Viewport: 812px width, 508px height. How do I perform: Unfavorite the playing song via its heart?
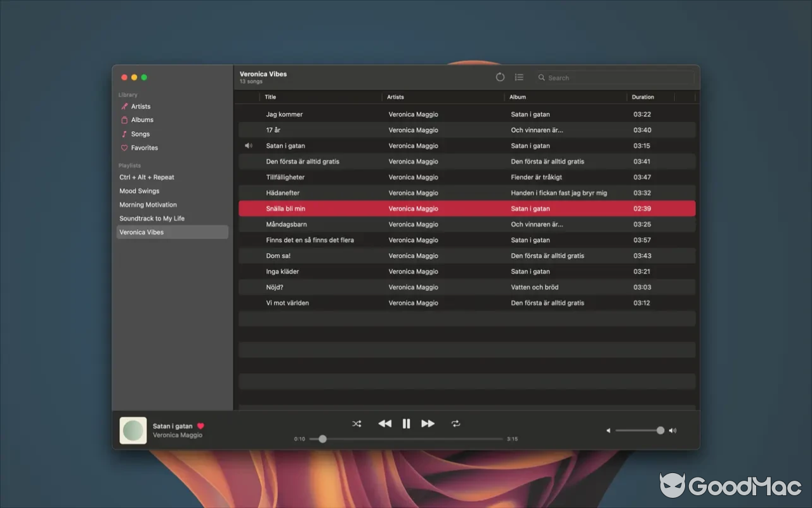tap(200, 426)
